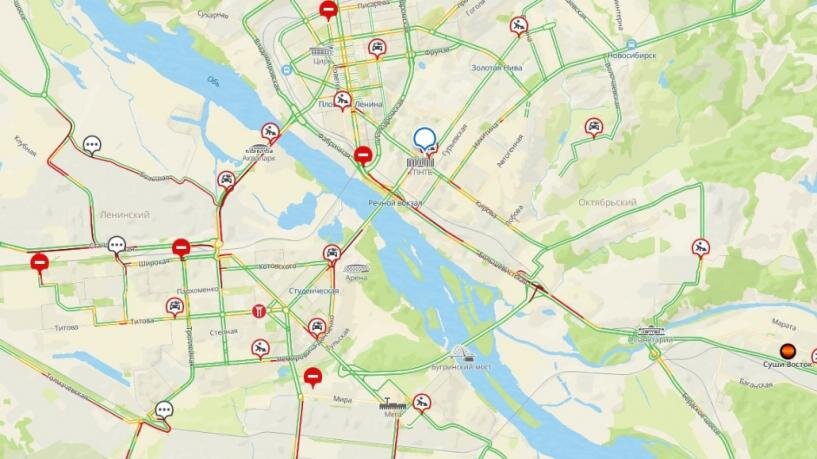
Task: Select the roadworks marker near Степная
Action: coord(260,348)
